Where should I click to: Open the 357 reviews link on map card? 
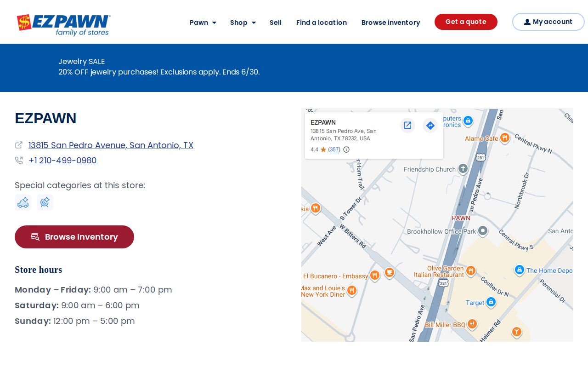pos(334,149)
